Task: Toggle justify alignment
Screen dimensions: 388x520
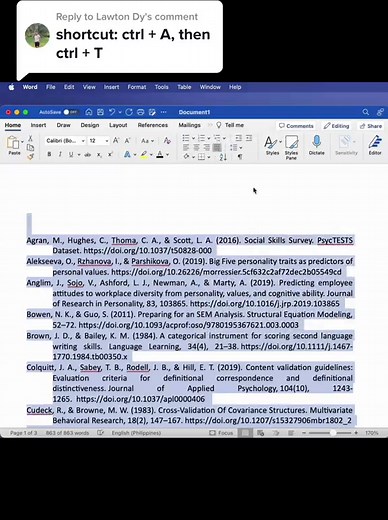Action: [217, 147]
